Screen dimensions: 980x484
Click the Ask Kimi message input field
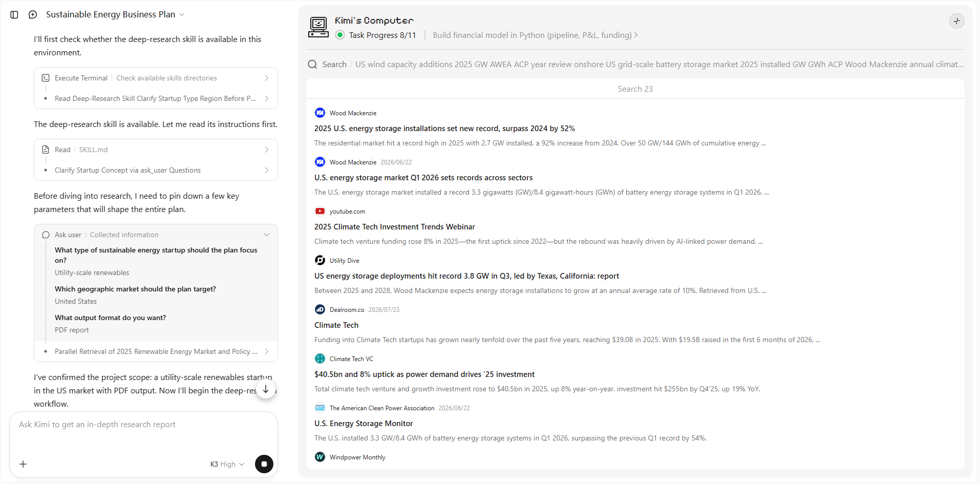[x=143, y=425]
